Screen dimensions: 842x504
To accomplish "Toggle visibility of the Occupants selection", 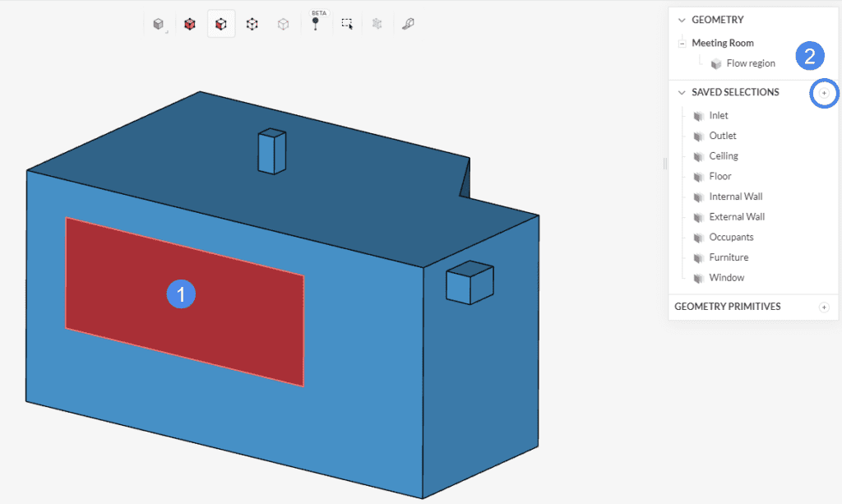I will point(697,237).
